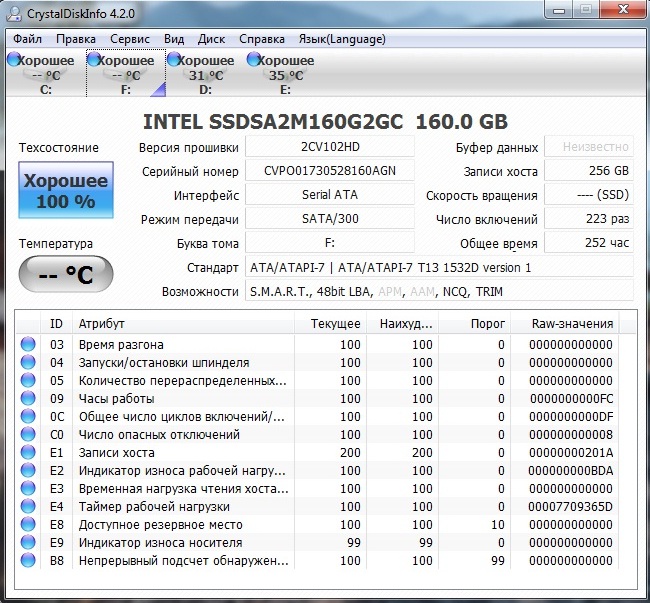The width and height of the screenshot is (650, 603).
Task: Click status orb for attribute E2 row
Action: 28,470
